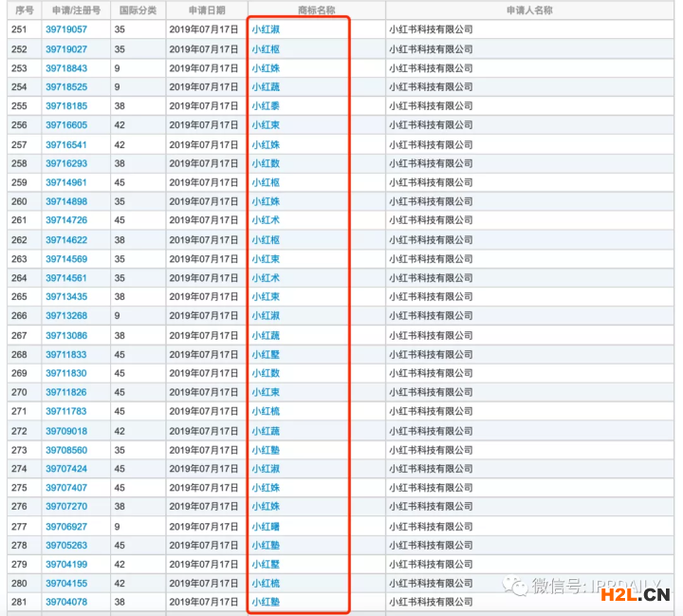Open registration number 39711783
The width and height of the screenshot is (683, 616).
pyautogui.click(x=66, y=411)
